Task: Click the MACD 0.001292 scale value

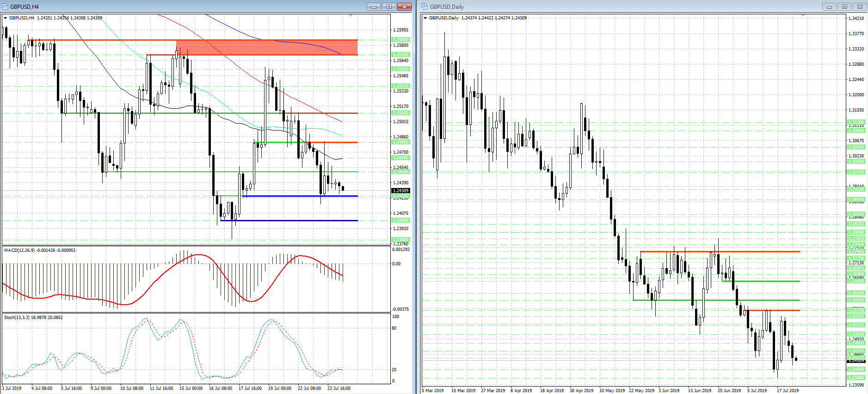Action: coord(401,250)
